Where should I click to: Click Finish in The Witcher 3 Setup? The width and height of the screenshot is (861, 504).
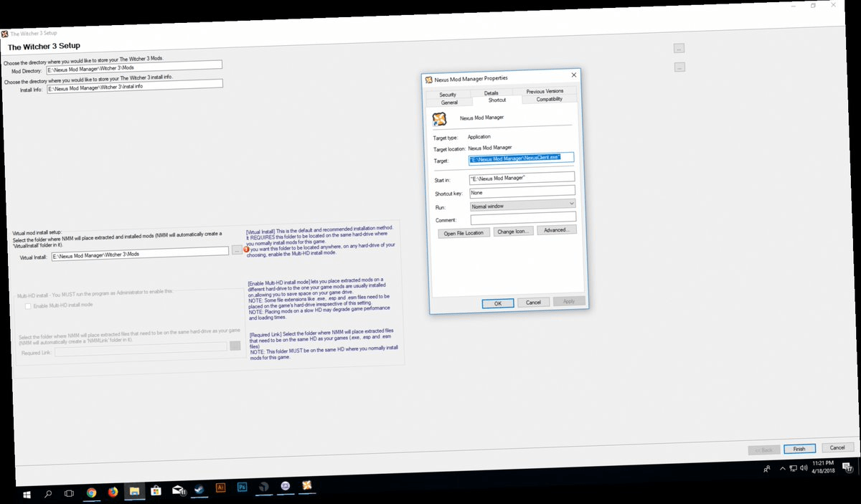click(x=799, y=448)
